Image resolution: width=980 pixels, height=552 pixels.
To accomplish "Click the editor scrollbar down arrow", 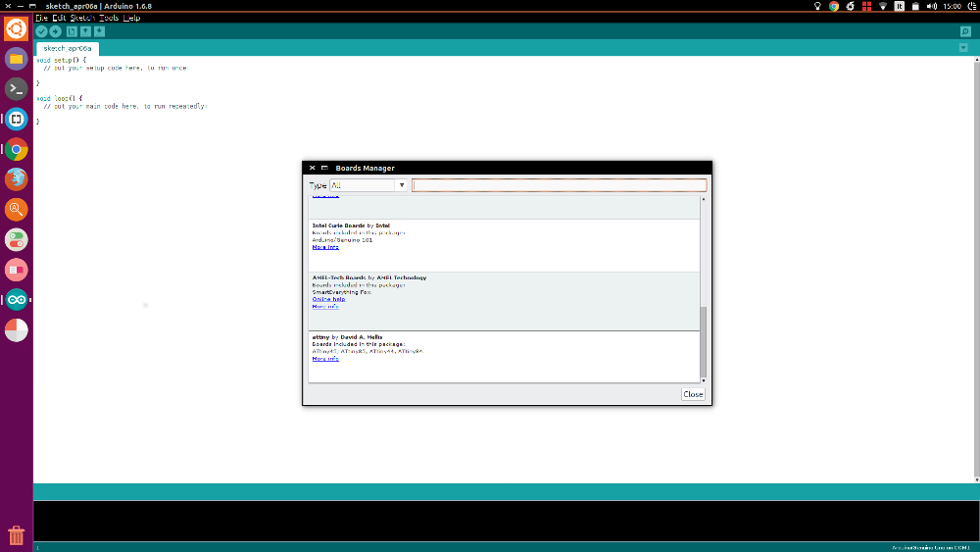I will [x=977, y=479].
